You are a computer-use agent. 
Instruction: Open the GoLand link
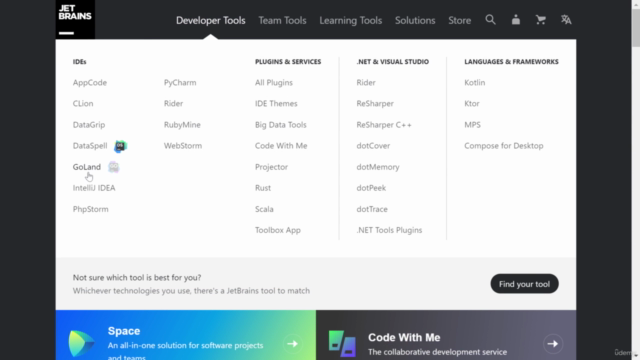pyautogui.click(x=87, y=167)
